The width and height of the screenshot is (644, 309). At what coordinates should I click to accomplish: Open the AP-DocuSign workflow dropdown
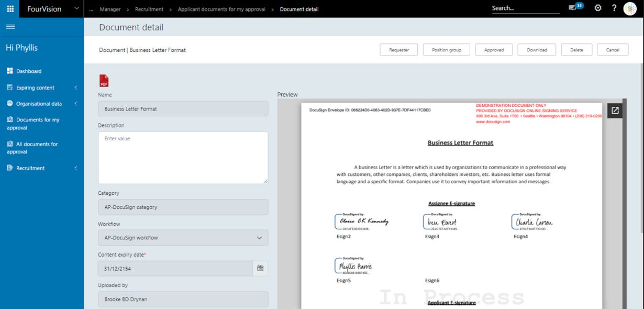click(259, 237)
